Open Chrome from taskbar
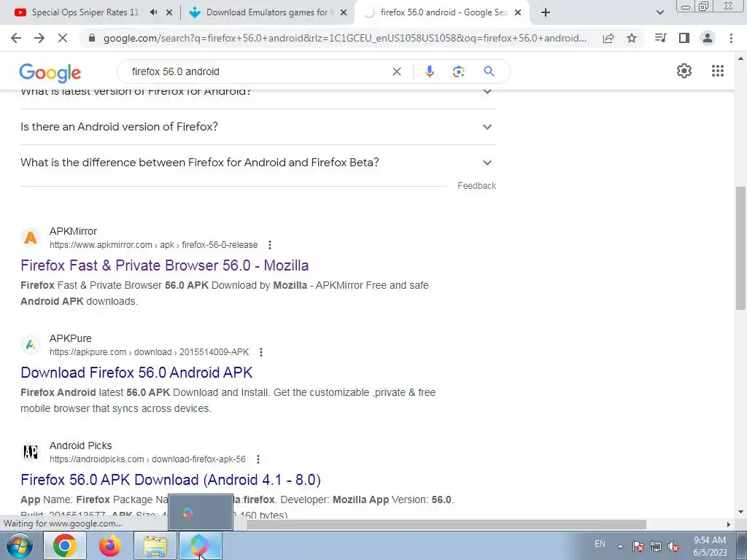 click(65, 545)
